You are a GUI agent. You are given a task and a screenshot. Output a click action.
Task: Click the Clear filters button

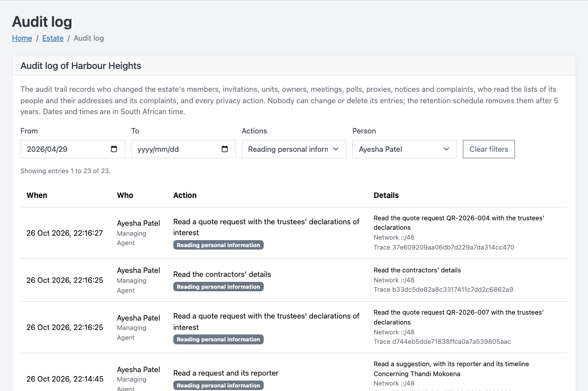pyautogui.click(x=489, y=149)
